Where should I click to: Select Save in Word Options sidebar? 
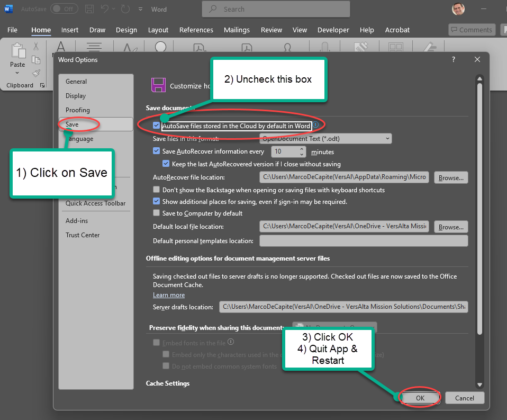96,124
